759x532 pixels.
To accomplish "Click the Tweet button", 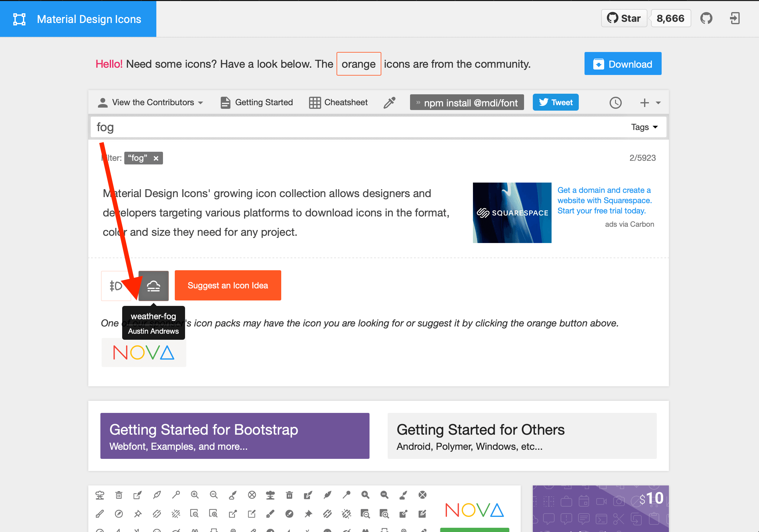I will click(x=555, y=102).
